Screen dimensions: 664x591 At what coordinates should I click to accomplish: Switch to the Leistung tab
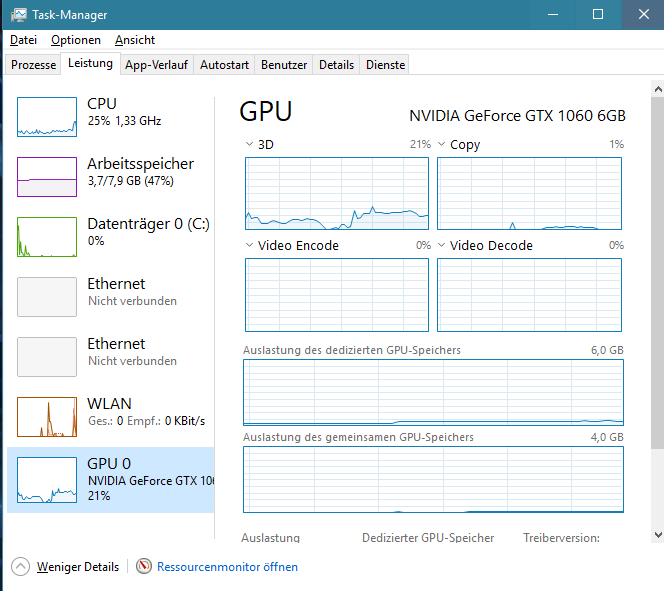pyautogui.click(x=90, y=64)
